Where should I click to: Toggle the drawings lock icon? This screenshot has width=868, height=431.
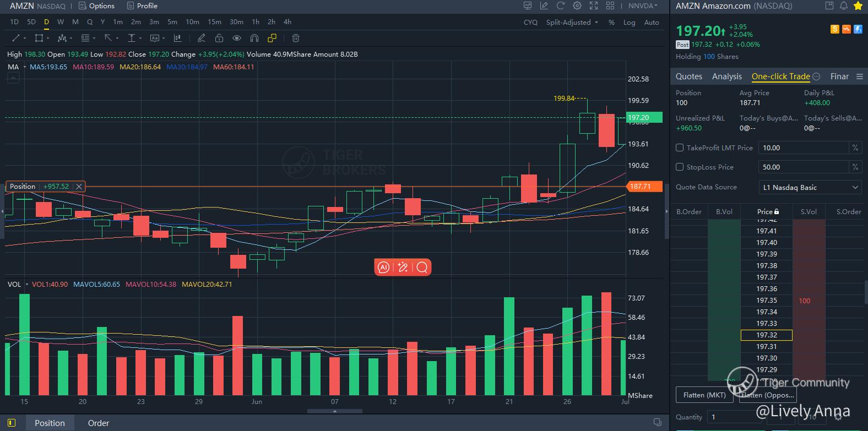[x=219, y=38]
